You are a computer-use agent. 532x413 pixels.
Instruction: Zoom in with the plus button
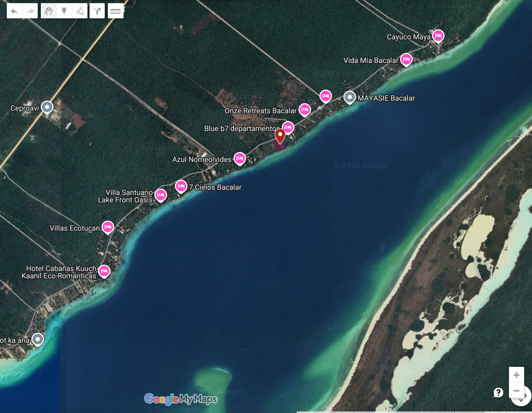tap(516, 375)
